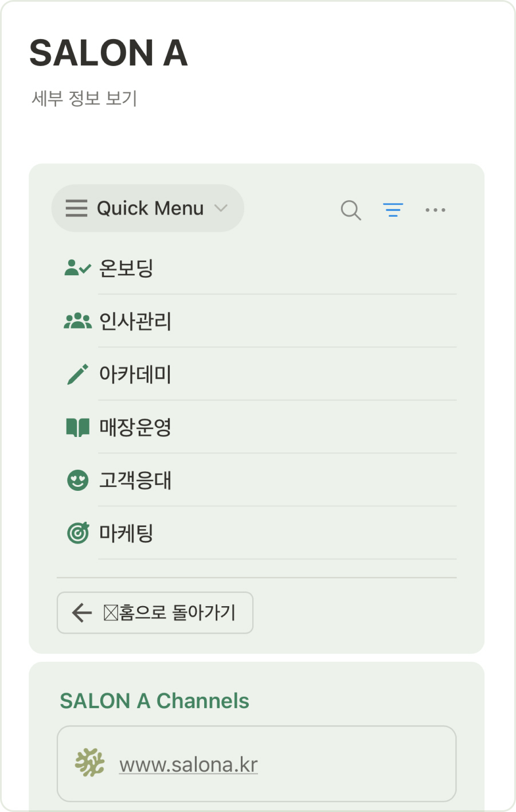Viewport: 516px width, 812px height.
Task: Click the 온보딩 person-check icon
Action: [x=77, y=268]
